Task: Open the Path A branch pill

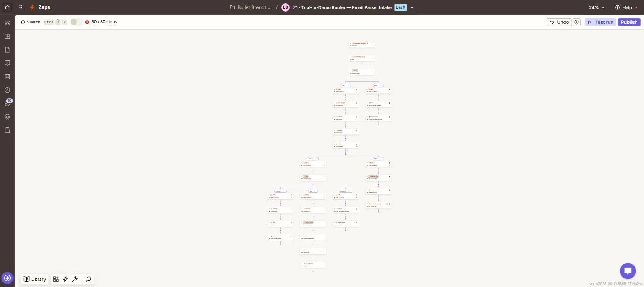Action: [345, 86]
